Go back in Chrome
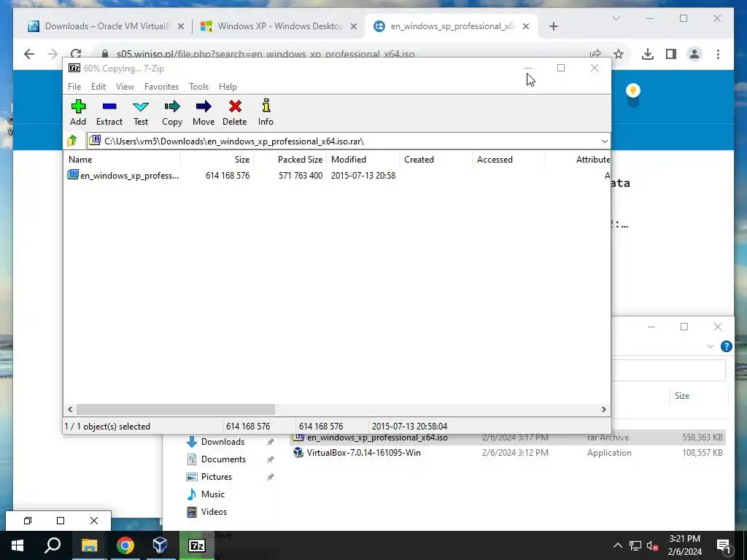This screenshot has width=747, height=560. tap(29, 54)
